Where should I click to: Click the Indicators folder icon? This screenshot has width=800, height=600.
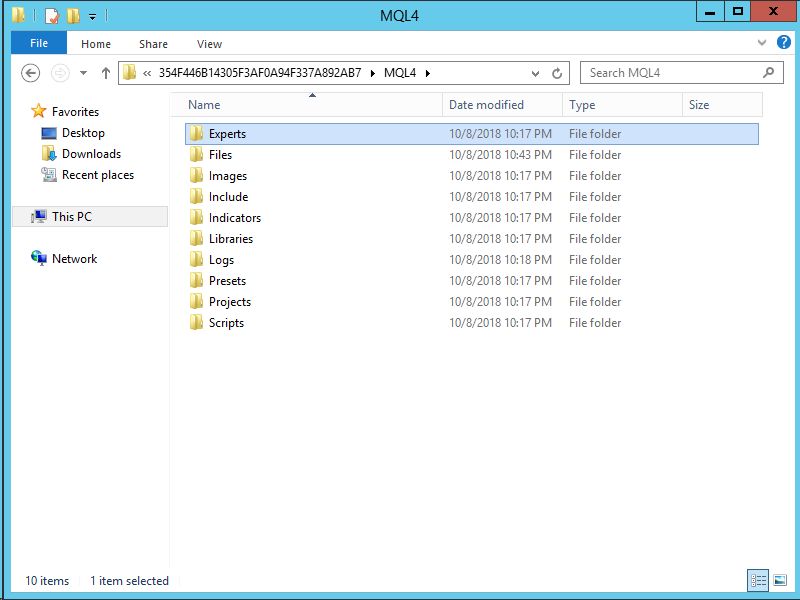(x=197, y=218)
